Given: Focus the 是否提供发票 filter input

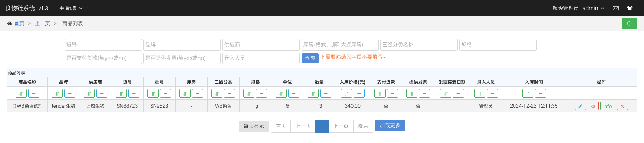Looking at the screenshot, I should click(182, 58).
